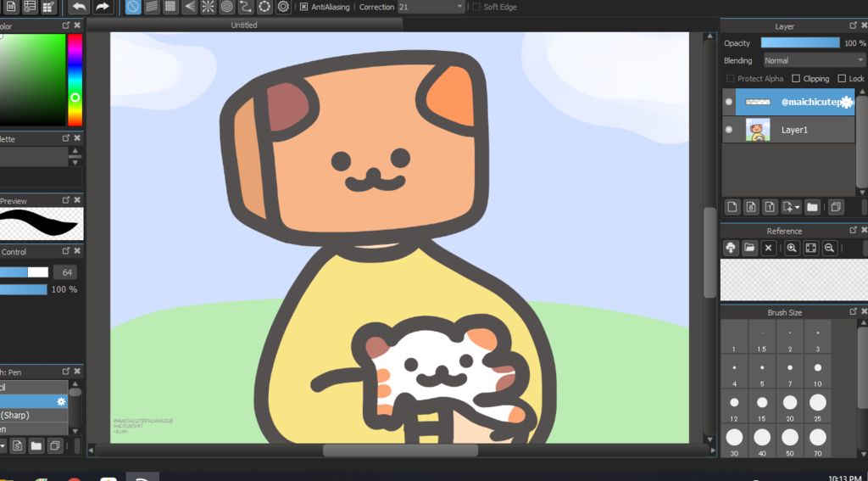Enable the vanishing point snap guide
Image resolution: width=868 pixels, height=481 pixels.
coord(189,7)
